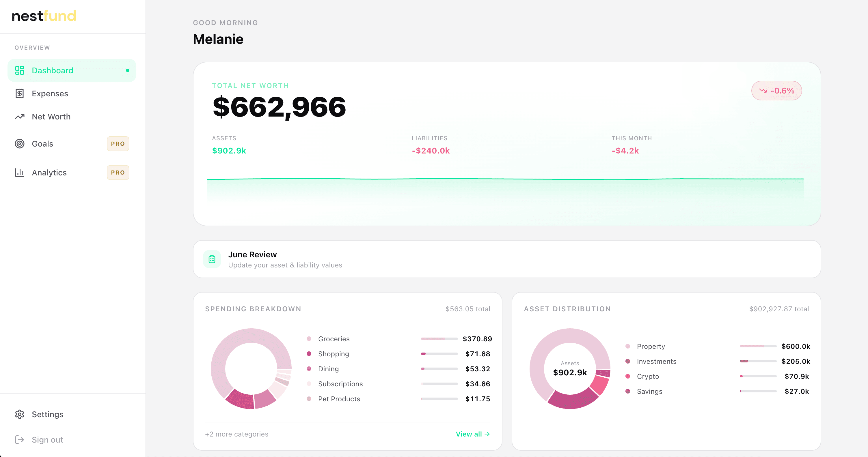Click the Groceries progress bar
868x457 pixels.
pyautogui.click(x=439, y=339)
